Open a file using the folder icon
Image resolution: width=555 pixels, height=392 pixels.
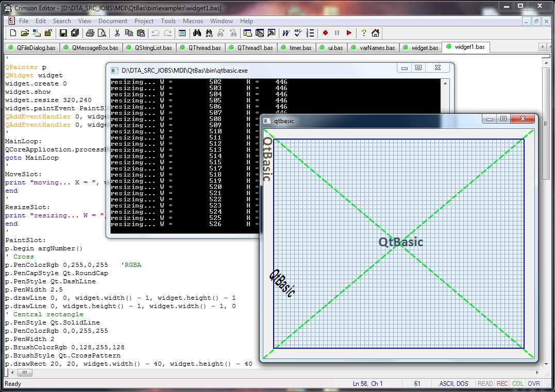tap(25, 33)
